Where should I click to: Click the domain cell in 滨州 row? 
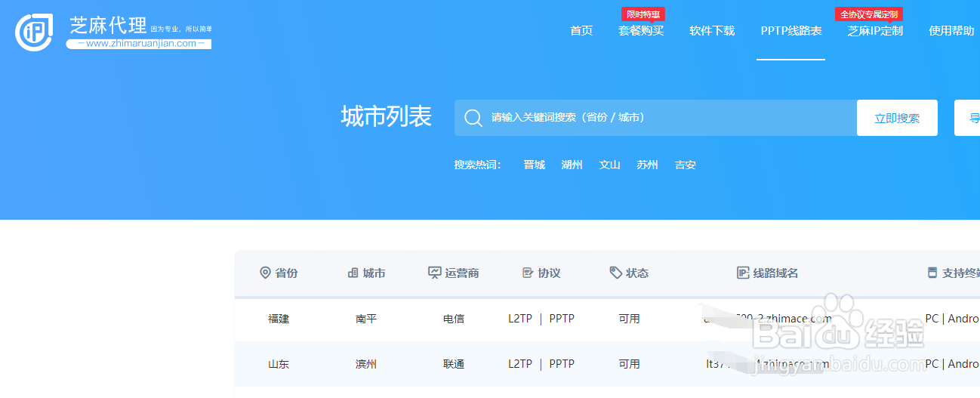768,364
